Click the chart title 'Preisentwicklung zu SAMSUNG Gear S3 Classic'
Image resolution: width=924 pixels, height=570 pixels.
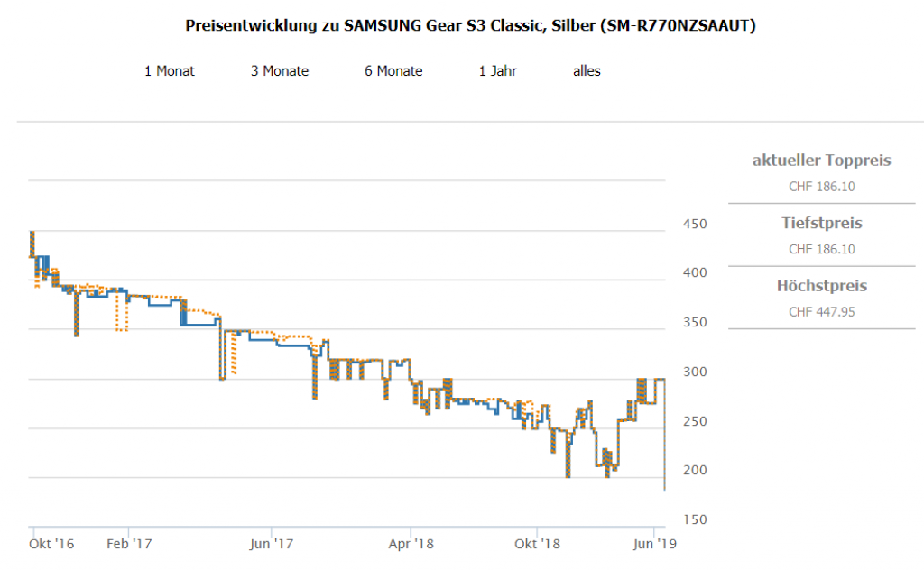pos(470,25)
